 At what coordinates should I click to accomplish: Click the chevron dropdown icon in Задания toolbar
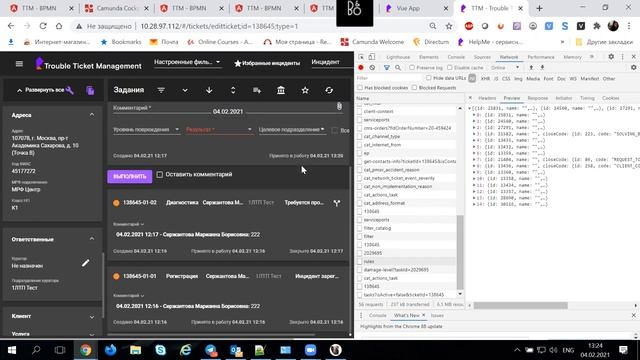pos(185,90)
